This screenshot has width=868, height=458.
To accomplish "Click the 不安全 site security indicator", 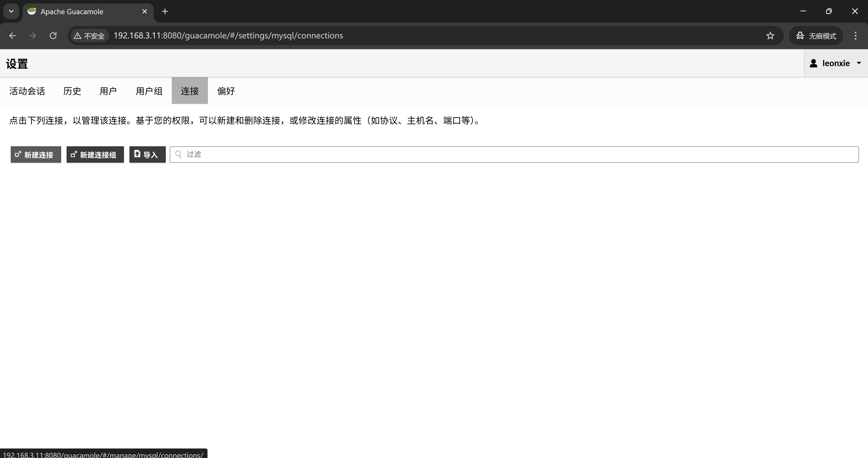I will 90,36.
